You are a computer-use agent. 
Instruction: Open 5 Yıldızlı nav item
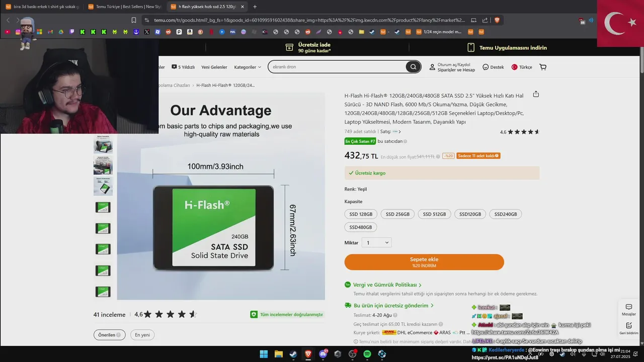[183, 67]
